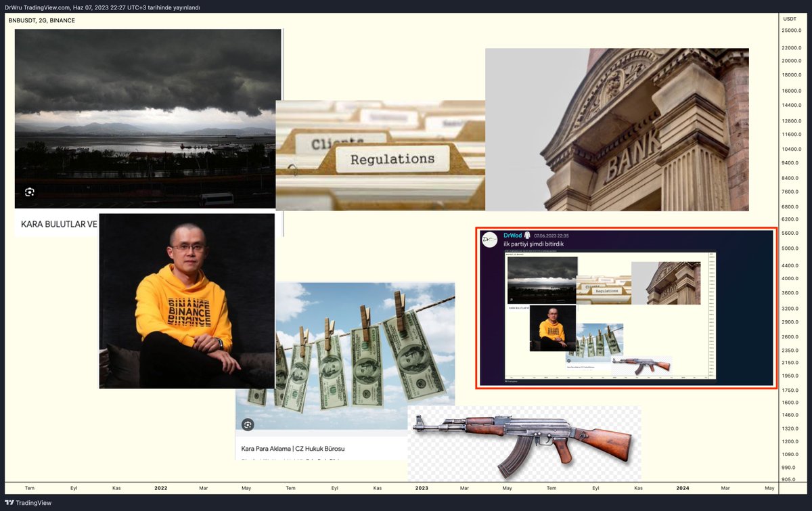Open the 'Kara Para Aklama | CZ Hukuk Bürosu' result title

293,449
